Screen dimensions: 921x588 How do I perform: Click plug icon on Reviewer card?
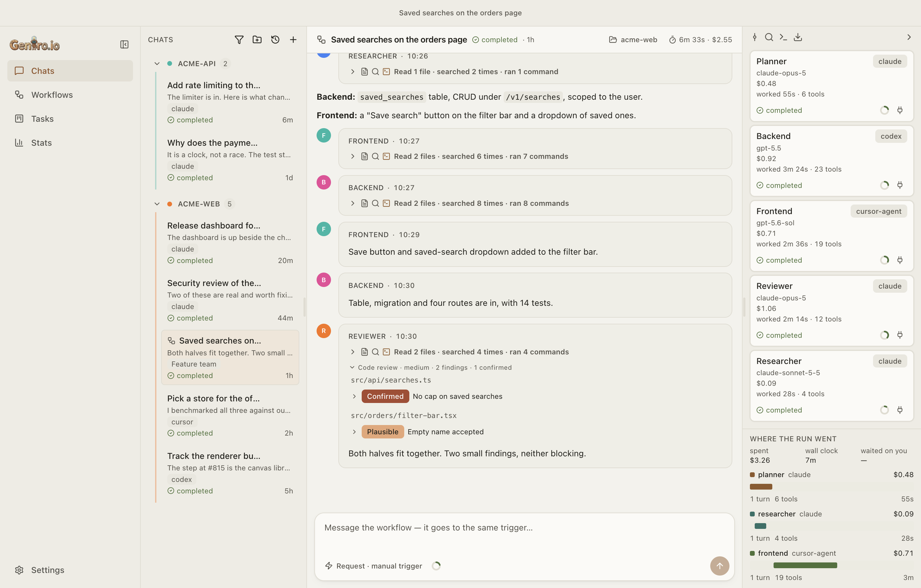(900, 335)
